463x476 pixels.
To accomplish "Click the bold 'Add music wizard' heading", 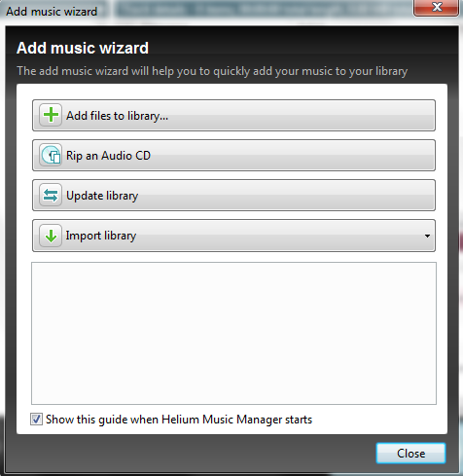I will tap(83, 48).
